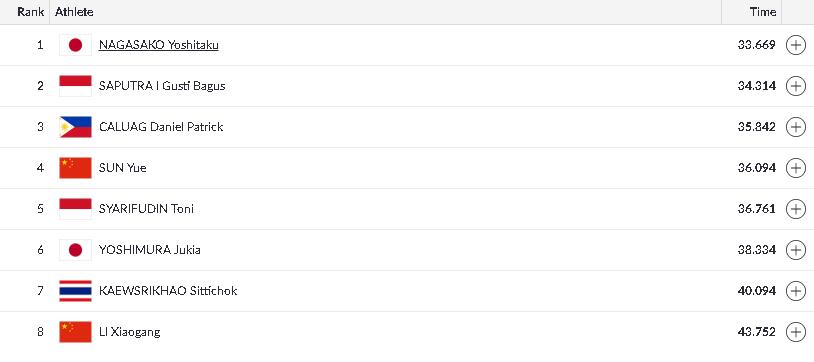Viewport: 814px width, 362px height.
Task: Click athlete name SAPUTRA I Gusti Bagus
Action: [162, 86]
